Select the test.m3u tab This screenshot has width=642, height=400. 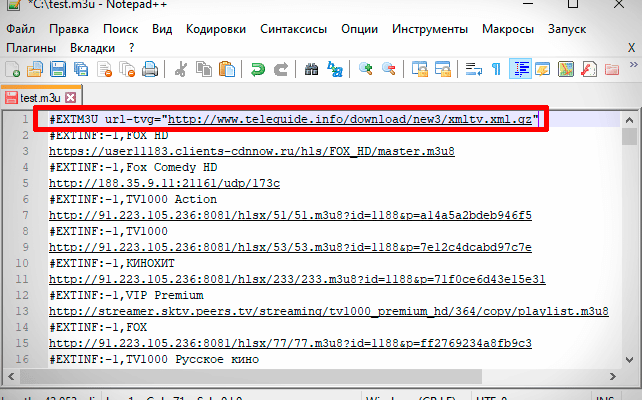(40, 98)
